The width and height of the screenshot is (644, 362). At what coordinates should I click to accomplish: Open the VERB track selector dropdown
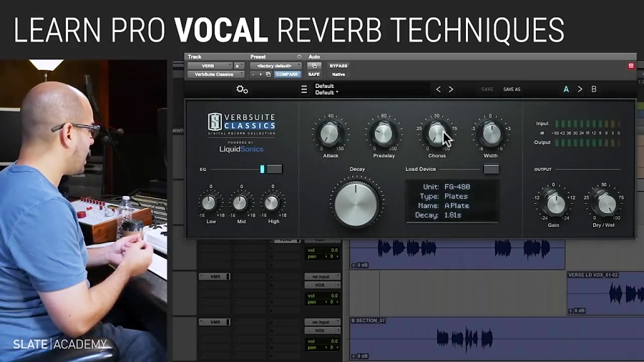pyautogui.click(x=210, y=66)
